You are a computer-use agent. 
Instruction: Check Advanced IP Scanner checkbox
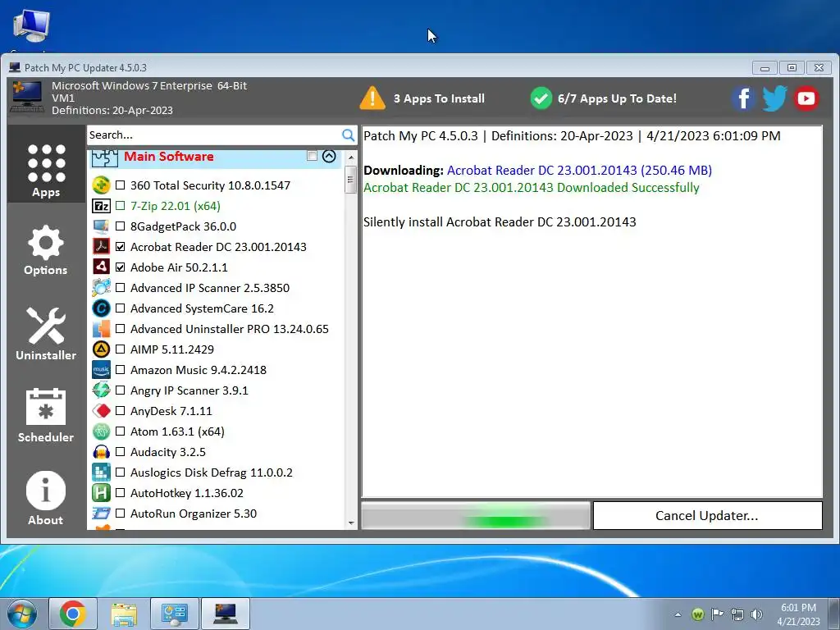[121, 288]
